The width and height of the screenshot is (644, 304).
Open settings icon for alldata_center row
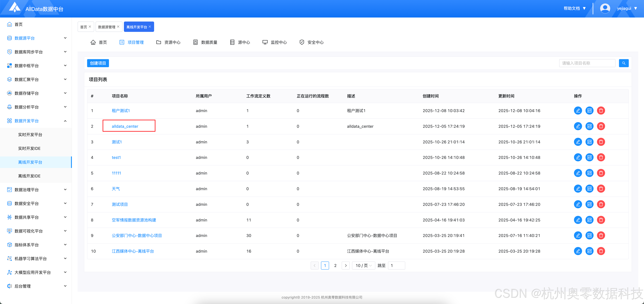589,126
